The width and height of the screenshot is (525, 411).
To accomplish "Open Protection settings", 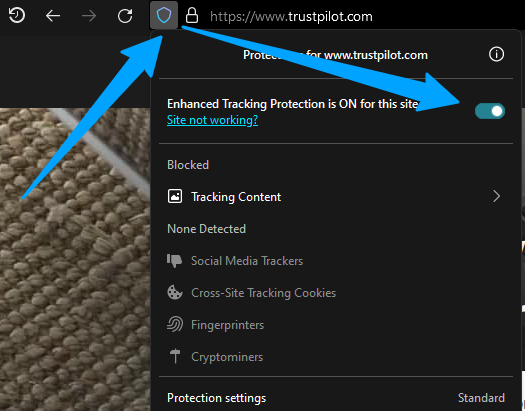I will coord(216,398).
